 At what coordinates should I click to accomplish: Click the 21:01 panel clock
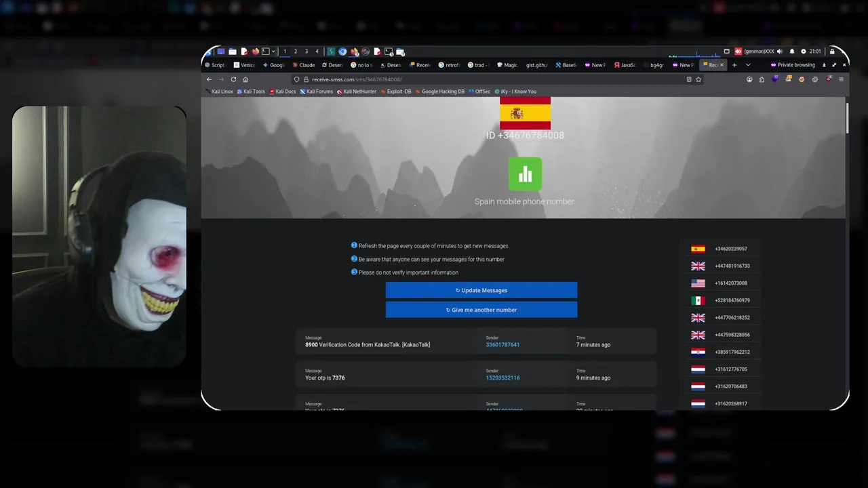[x=815, y=52]
